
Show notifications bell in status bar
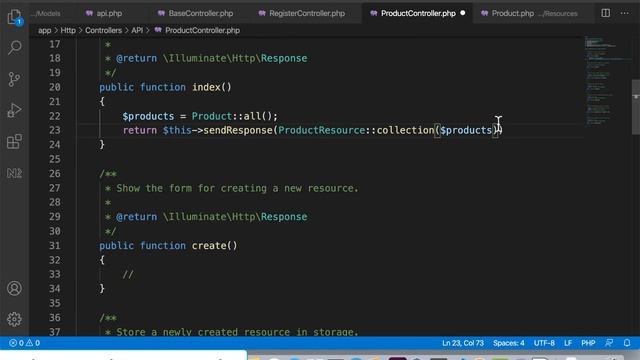(x=627, y=343)
